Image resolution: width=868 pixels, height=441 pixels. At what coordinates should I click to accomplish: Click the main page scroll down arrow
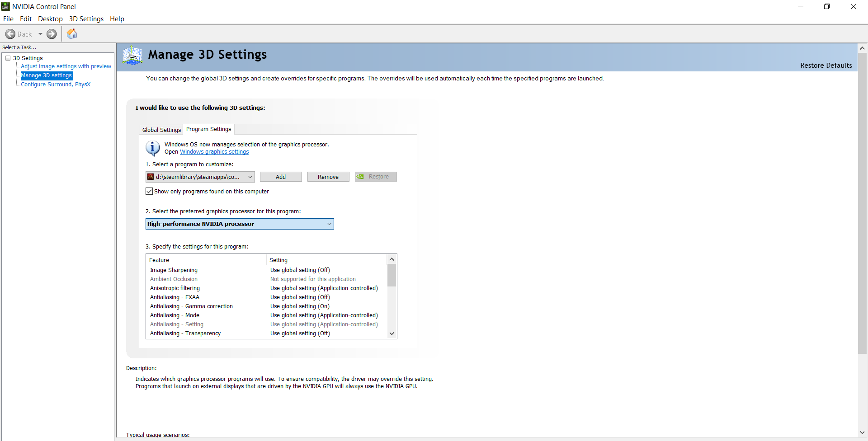point(862,432)
